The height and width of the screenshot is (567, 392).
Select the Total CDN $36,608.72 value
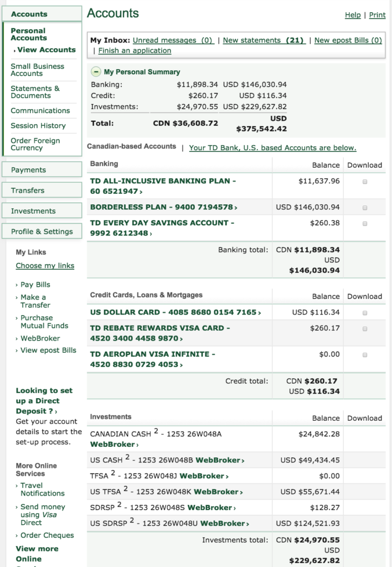(185, 123)
